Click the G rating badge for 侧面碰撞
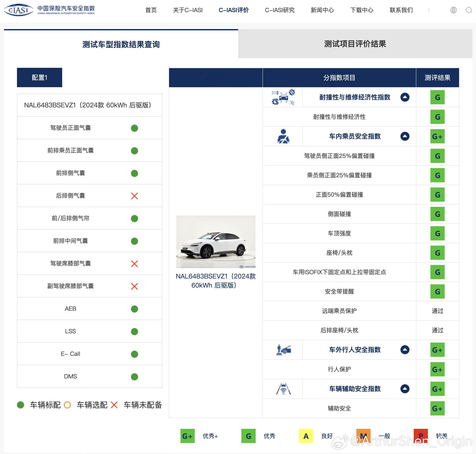Viewport: 476px width, 454px height. point(437,214)
